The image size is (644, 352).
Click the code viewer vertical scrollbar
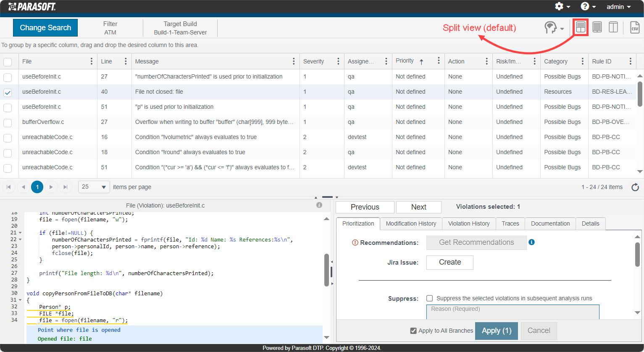(326, 270)
